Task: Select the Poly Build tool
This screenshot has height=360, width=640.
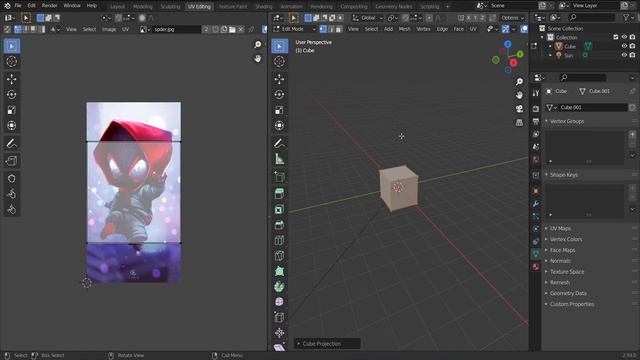Action: (x=279, y=271)
